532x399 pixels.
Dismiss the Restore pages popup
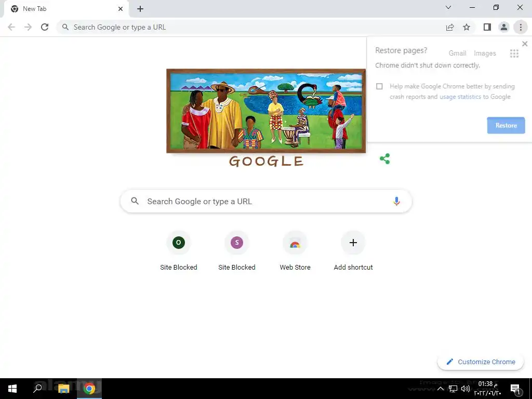(525, 44)
